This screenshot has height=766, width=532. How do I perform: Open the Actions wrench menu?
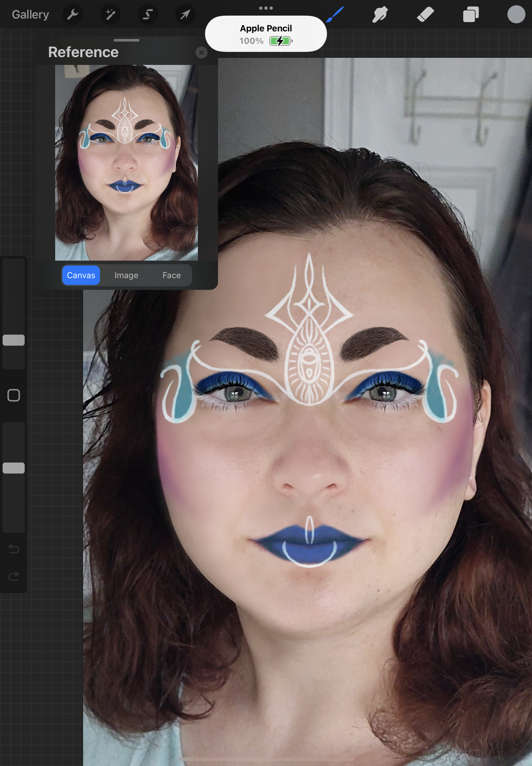[72, 15]
